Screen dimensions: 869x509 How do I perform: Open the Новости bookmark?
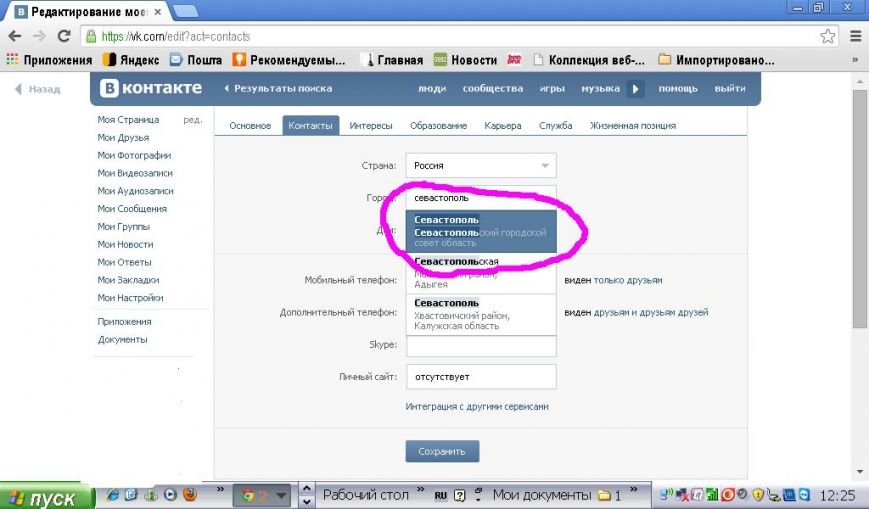coord(465,60)
